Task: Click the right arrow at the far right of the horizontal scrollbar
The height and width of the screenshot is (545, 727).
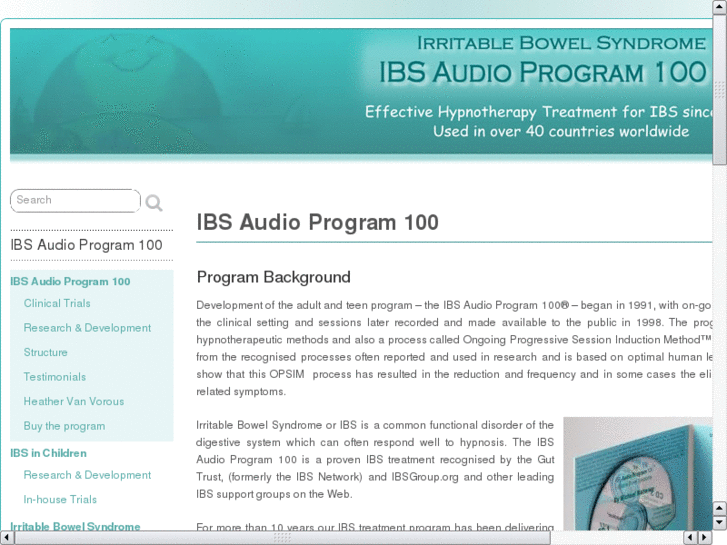Action: (705, 538)
